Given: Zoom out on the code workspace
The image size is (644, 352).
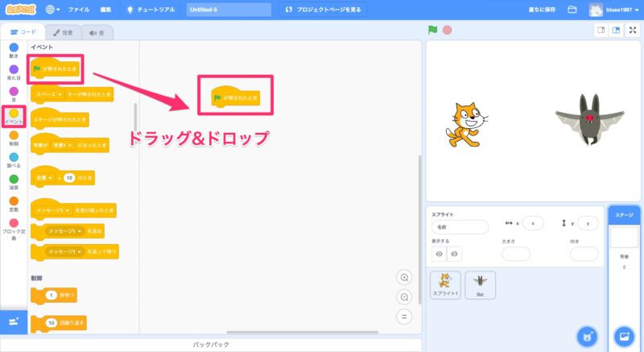Looking at the screenshot, I should pyautogui.click(x=405, y=296).
